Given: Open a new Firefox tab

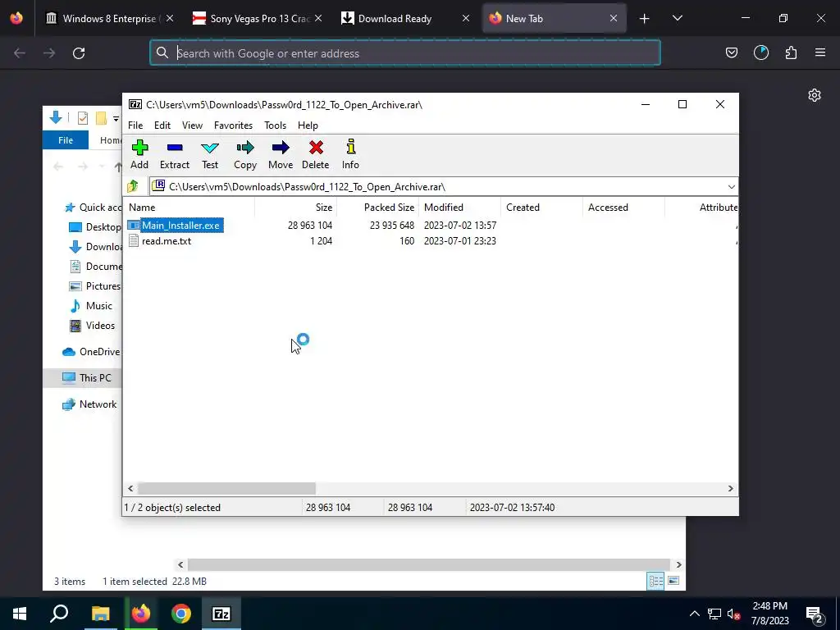Looking at the screenshot, I should (645, 19).
